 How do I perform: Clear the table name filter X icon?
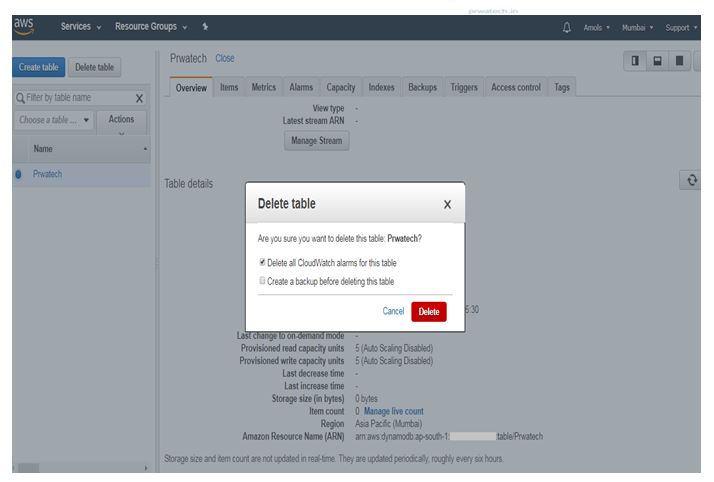(139, 98)
